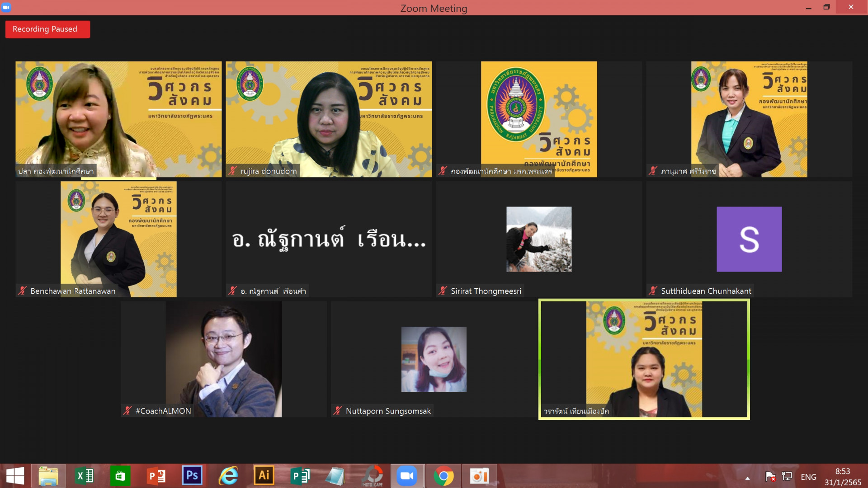This screenshot has width=868, height=488.
Task: Select the ภานุมาศ participant video tile
Action: point(749,119)
